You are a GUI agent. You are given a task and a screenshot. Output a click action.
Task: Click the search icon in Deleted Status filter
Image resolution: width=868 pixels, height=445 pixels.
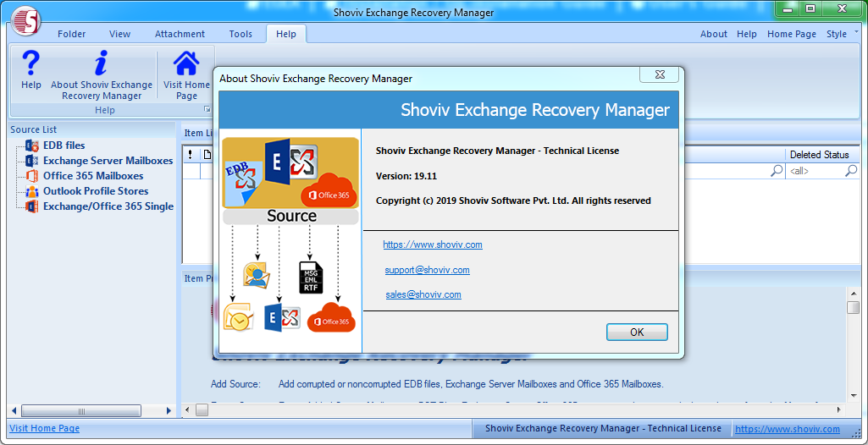pos(851,172)
